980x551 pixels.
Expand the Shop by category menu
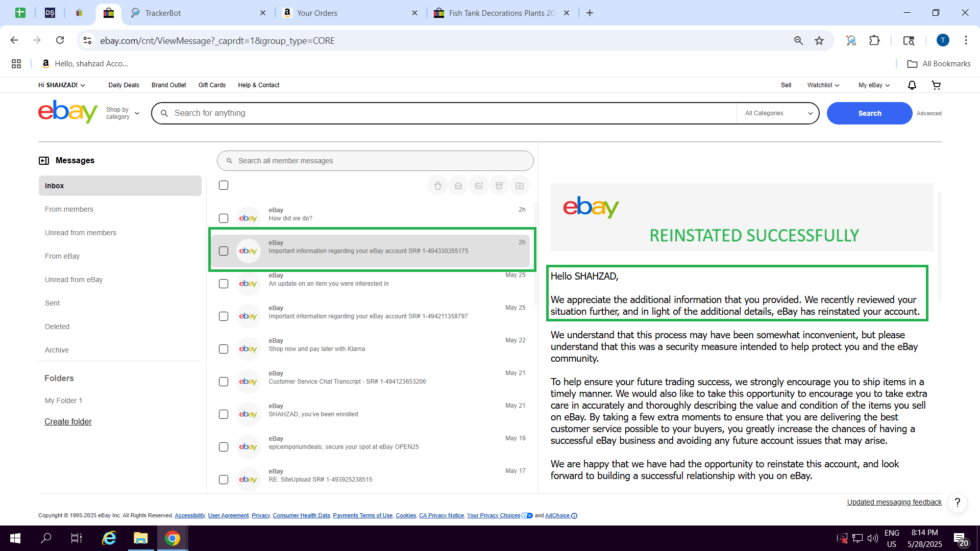coord(122,113)
